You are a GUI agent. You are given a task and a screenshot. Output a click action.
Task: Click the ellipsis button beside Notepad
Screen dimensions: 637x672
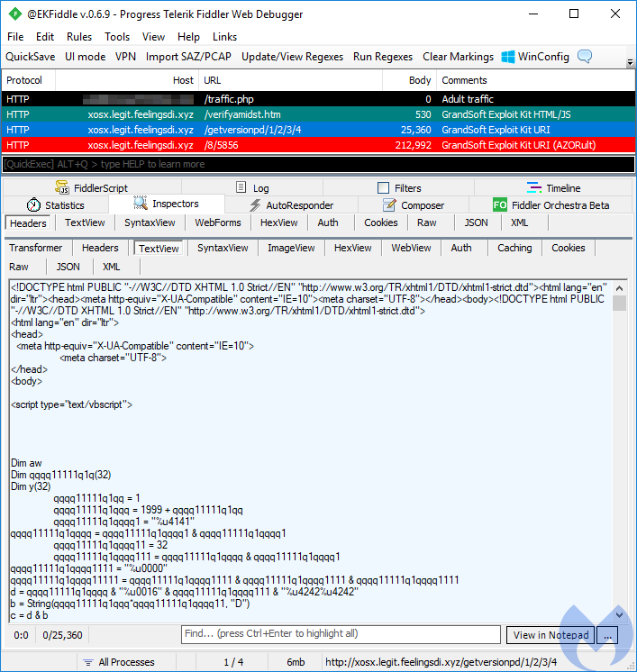pos(607,635)
